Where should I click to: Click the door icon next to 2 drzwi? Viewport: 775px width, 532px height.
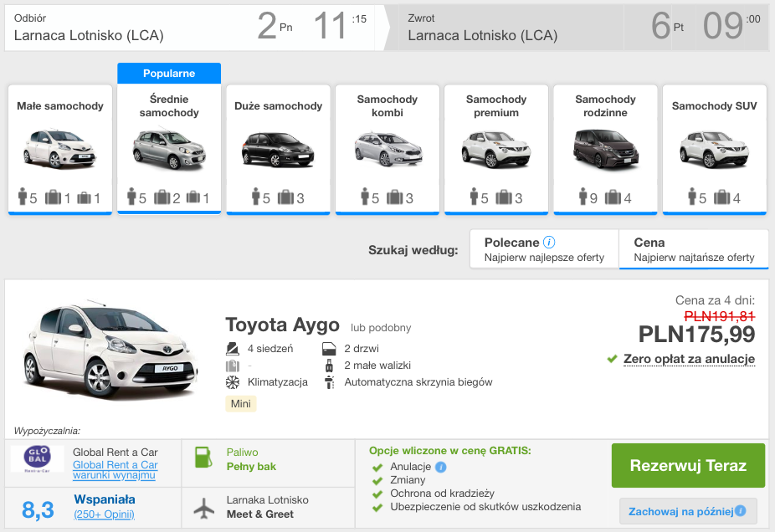click(329, 349)
